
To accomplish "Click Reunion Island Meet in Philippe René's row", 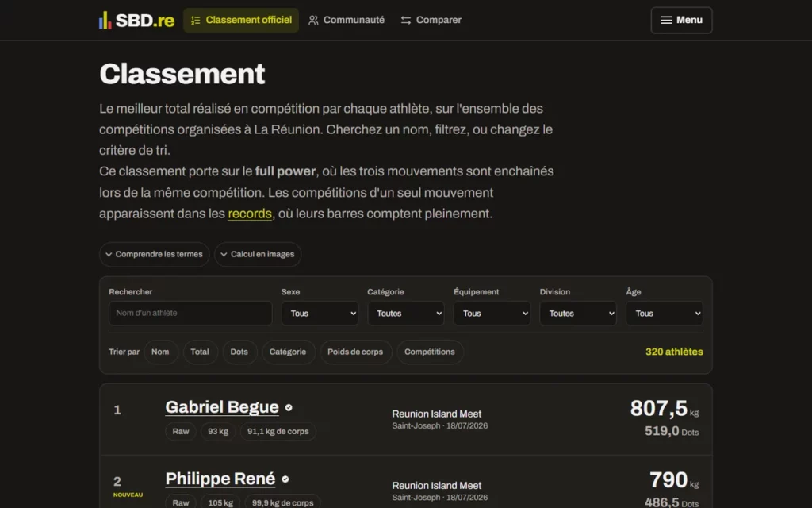I will 437,486.
